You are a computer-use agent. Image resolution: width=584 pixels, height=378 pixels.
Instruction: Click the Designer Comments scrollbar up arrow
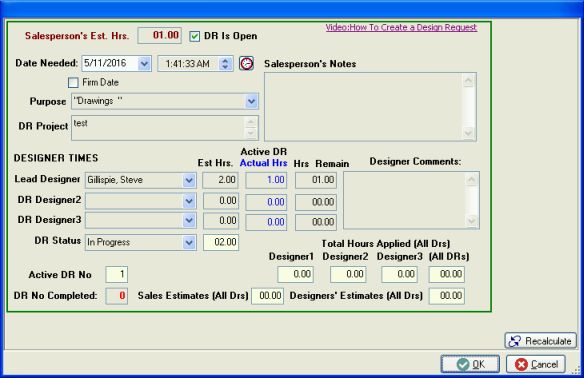(x=472, y=180)
